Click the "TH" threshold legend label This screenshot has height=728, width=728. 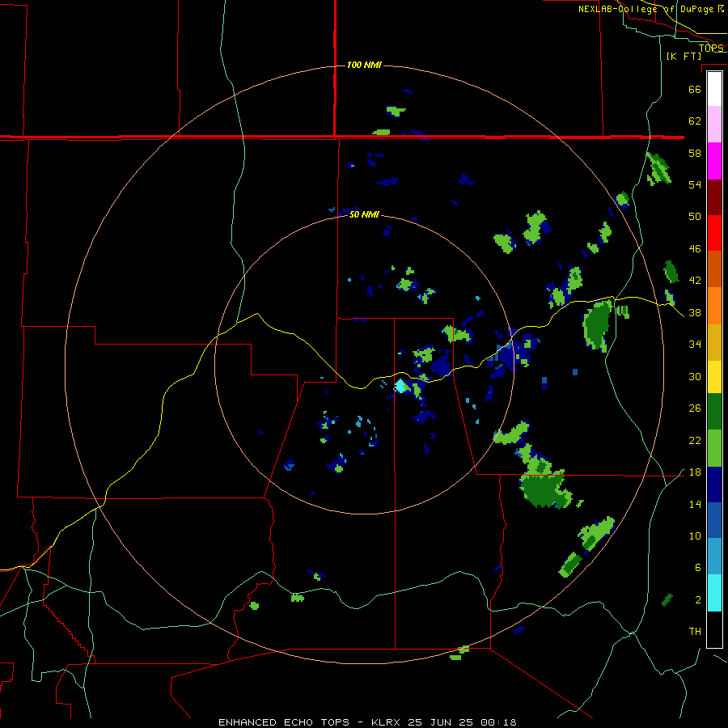point(695,632)
